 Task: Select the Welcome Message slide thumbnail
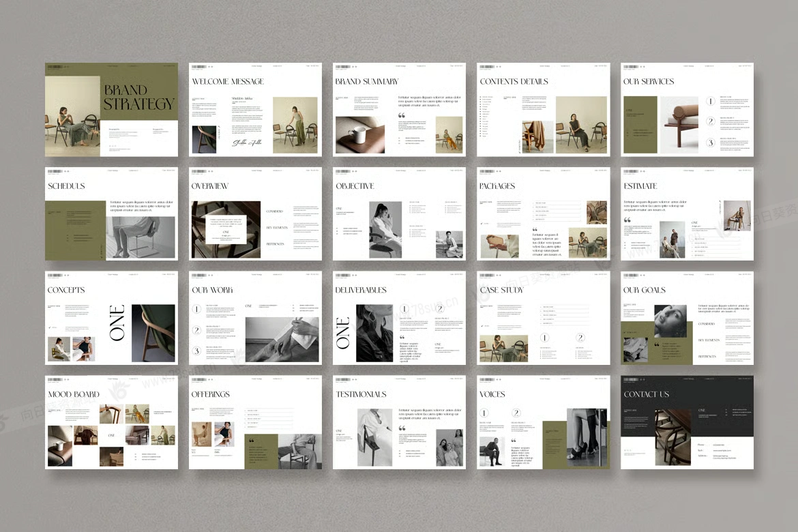pyautogui.click(x=255, y=110)
